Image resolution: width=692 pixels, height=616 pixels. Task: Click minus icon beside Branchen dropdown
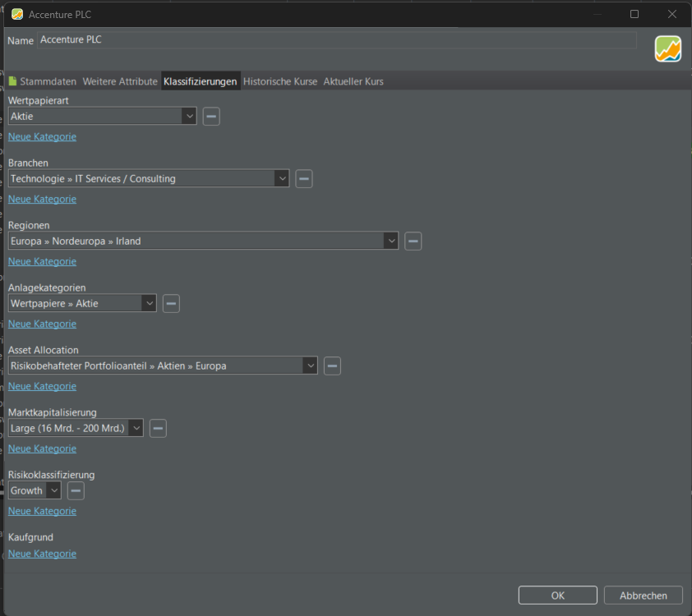coord(304,179)
